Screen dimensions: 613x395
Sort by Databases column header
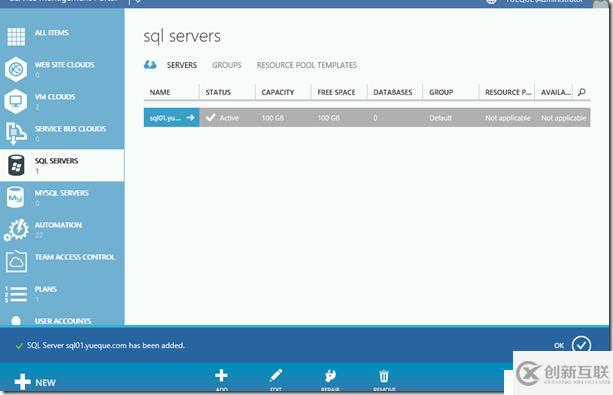coord(393,92)
